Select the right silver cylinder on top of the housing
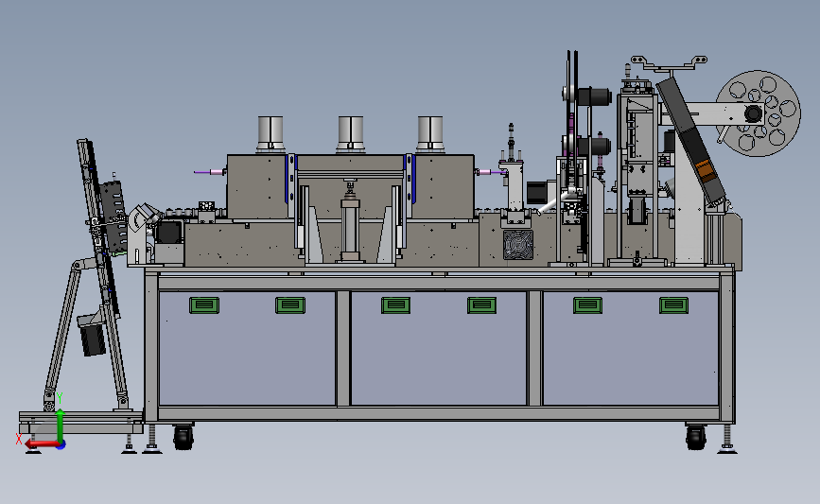Image resolution: width=820 pixels, height=504 pixels. [x=430, y=134]
